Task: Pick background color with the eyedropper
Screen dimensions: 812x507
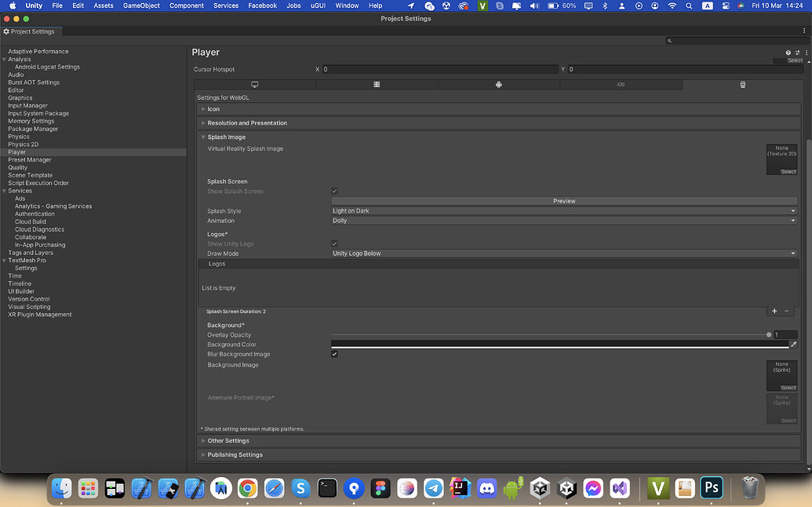Action: [x=793, y=345]
